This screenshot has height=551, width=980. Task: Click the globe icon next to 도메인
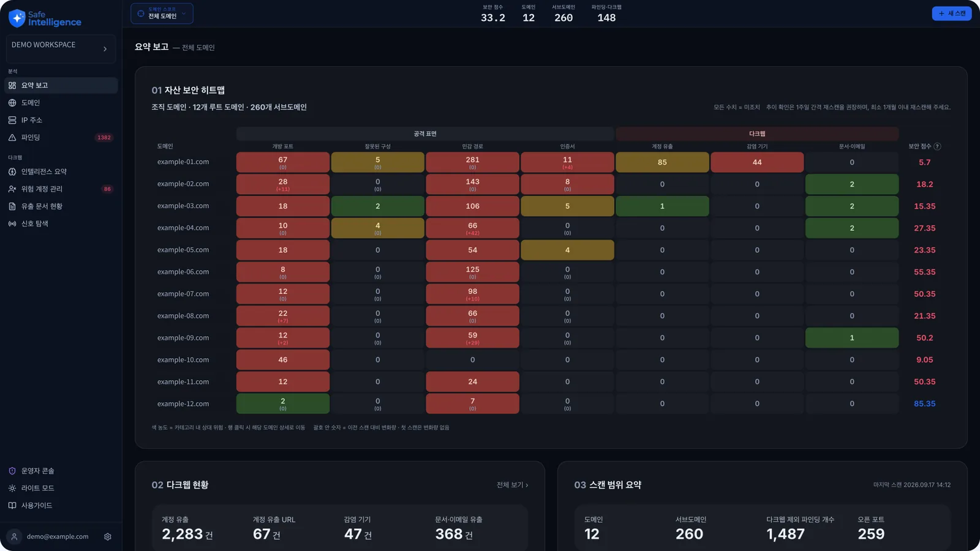tap(12, 103)
